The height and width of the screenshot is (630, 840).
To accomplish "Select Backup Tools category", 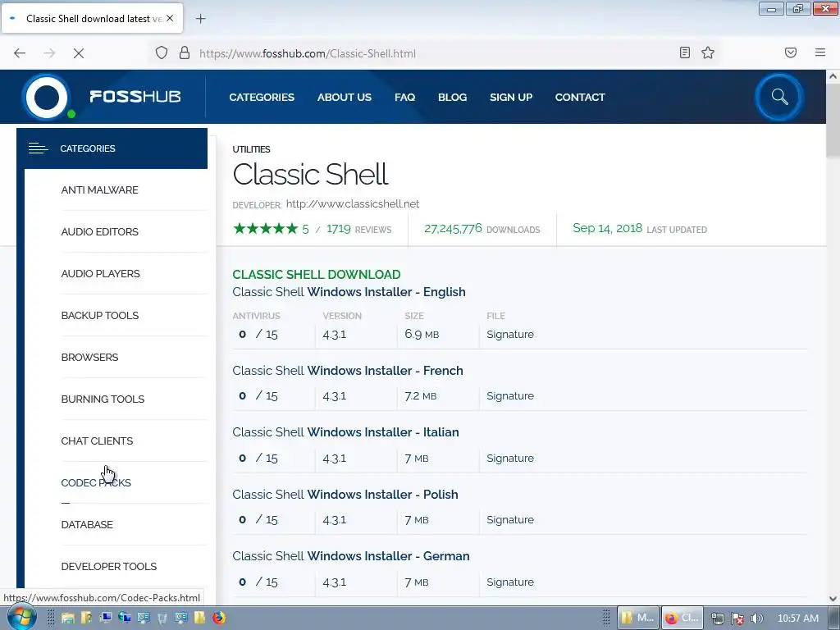I will tap(99, 316).
